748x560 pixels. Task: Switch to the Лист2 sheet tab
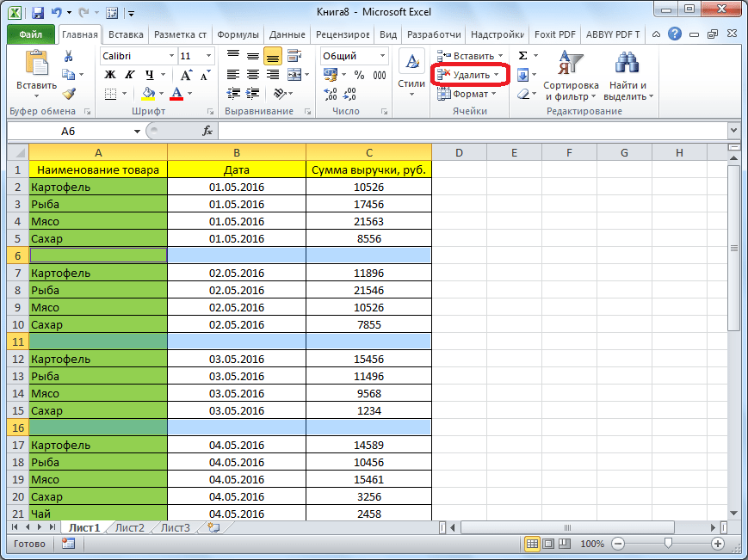[129, 527]
